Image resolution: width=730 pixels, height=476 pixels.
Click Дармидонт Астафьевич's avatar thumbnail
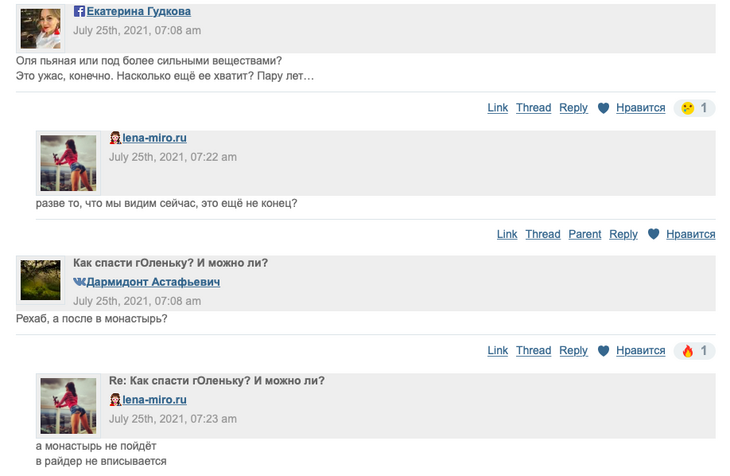click(x=41, y=279)
